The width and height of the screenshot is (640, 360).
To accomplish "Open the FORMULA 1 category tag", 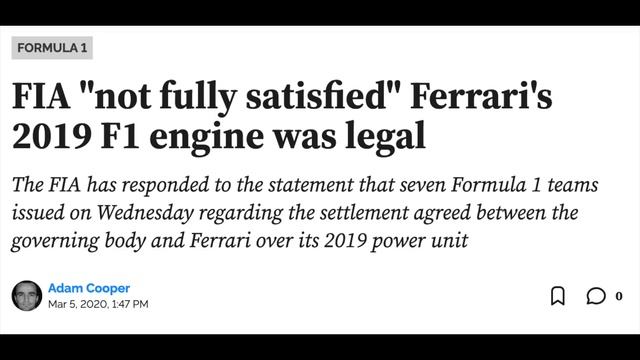I will pyautogui.click(x=52, y=48).
